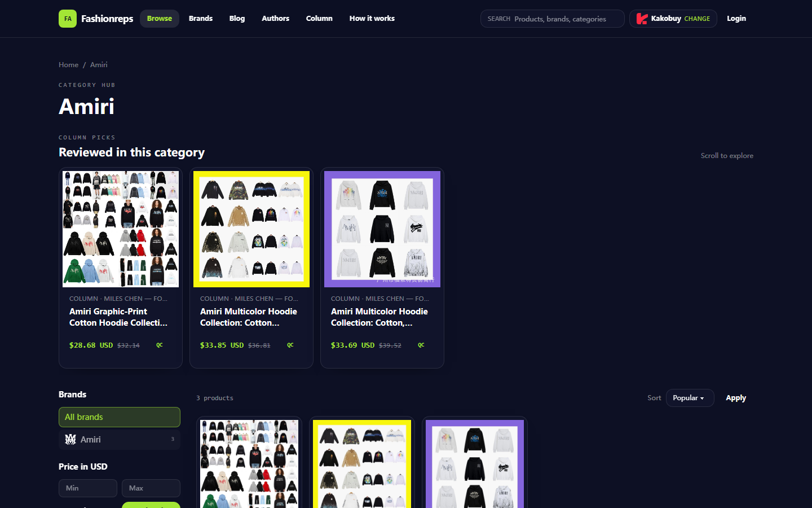Click title Amiri Multicolor Hoodie Collection: Cotton...
Image resolution: width=812 pixels, height=508 pixels.
[249, 317]
